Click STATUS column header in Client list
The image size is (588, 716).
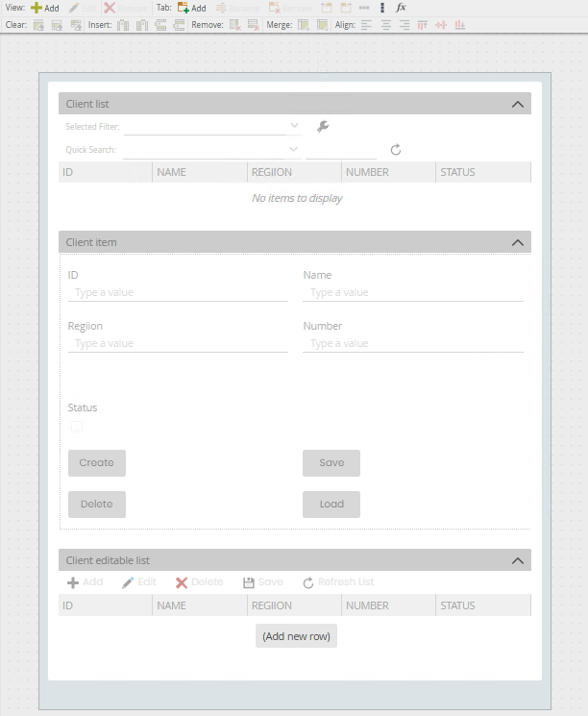(483, 172)
